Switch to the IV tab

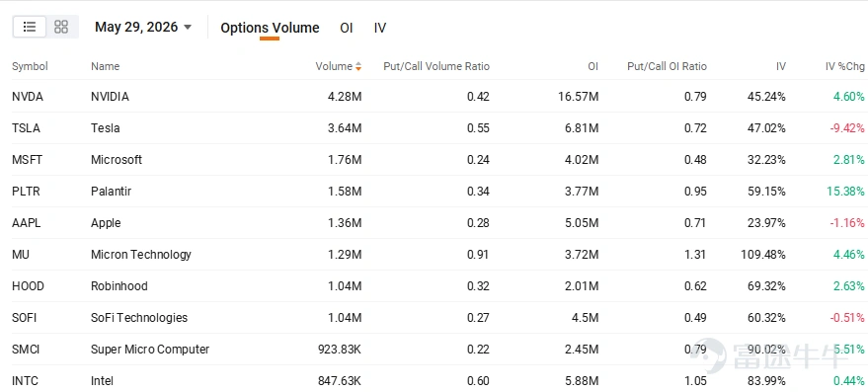click(380, 29)
